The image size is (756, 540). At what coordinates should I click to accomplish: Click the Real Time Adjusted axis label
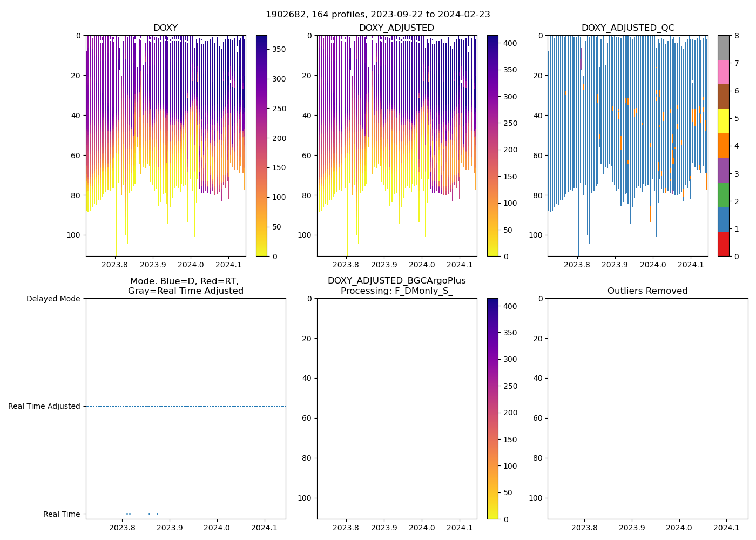pos(44,407)
